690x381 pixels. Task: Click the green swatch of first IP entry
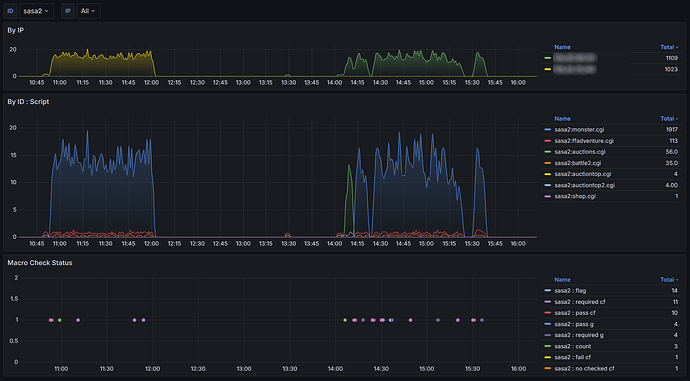click(547, 58)
